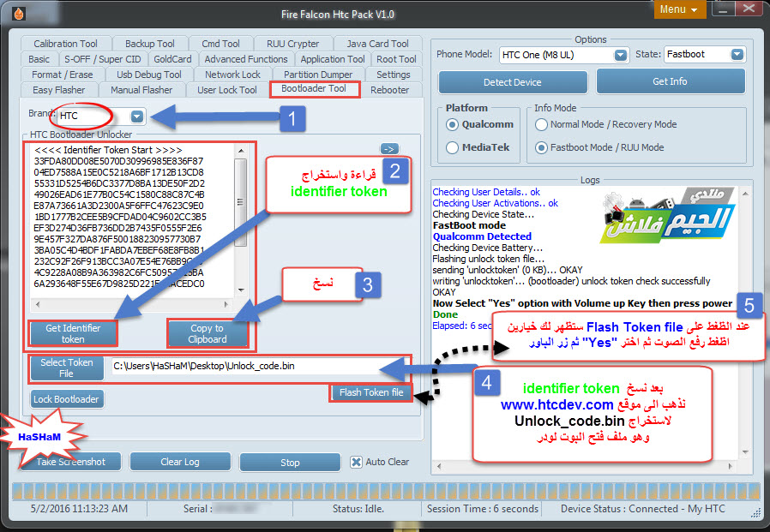770x532 pixels.
Task: Switch to the Rebooter tab
Action: 389,90
